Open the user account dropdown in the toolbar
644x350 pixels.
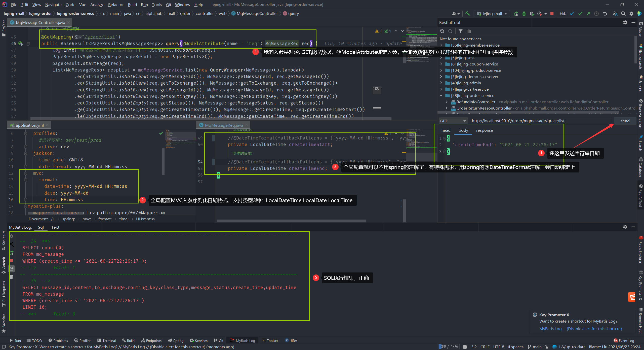pyautogui.click(x=456, y=14)
